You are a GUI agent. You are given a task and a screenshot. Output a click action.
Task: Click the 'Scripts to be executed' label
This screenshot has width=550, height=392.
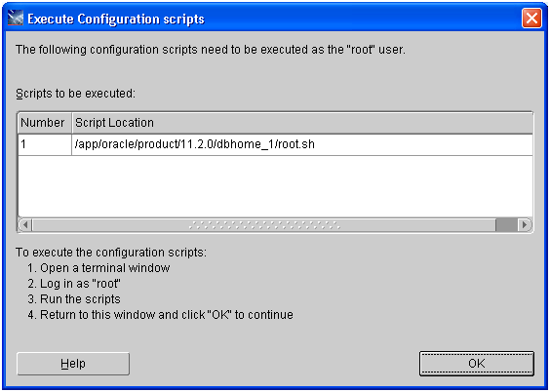75,94
